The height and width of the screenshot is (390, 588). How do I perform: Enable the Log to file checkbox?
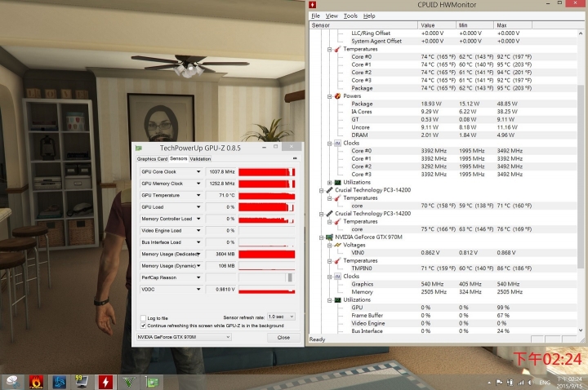143,318
